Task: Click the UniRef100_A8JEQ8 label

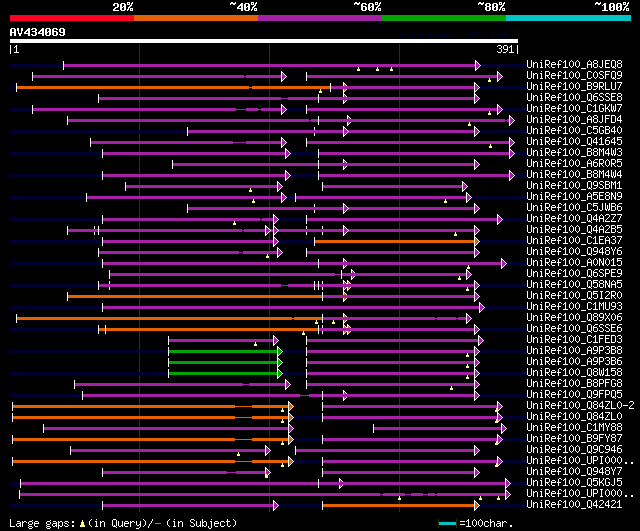Action: coord(574,64)
